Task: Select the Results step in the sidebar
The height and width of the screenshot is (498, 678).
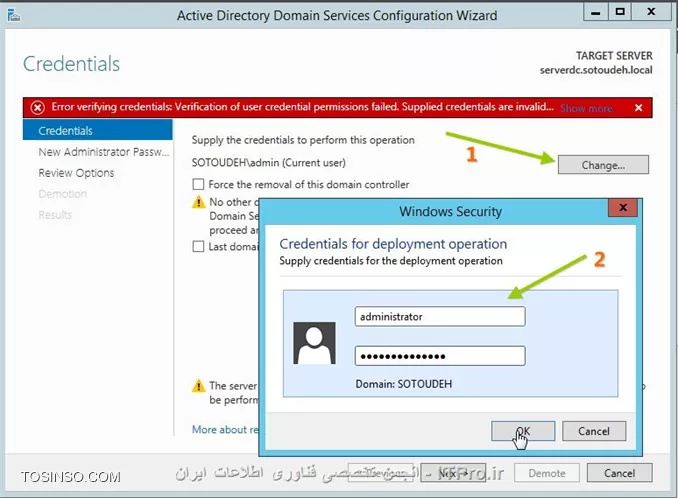Action: tap(55, 215)
